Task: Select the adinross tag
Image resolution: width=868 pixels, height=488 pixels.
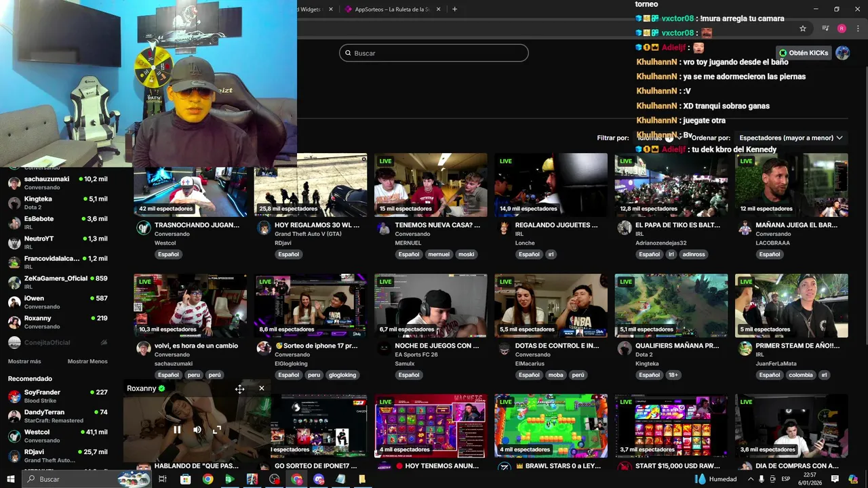Action: (694, 254)
